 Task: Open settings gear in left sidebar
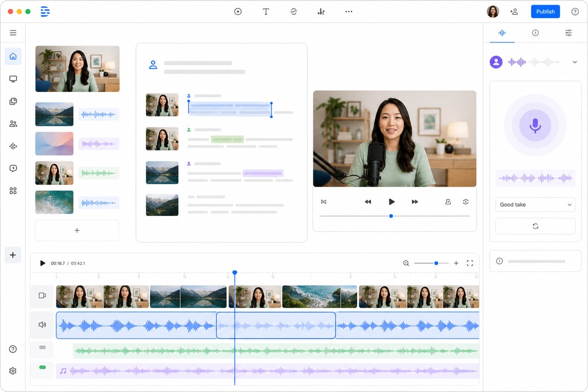[x=13, y=371]
